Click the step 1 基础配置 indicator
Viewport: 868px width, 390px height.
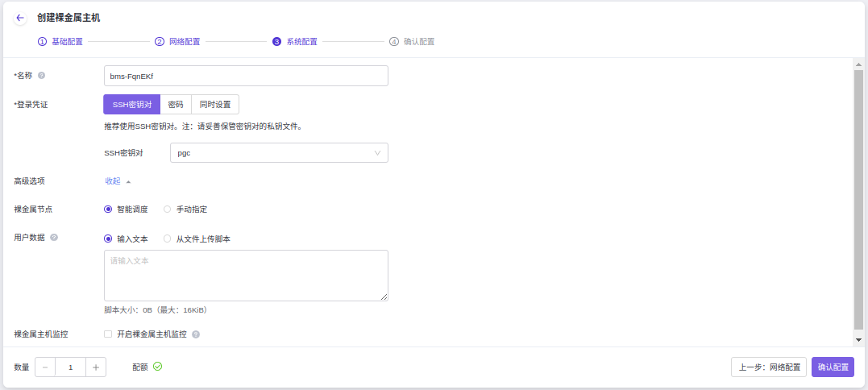(x=60, y=42)
